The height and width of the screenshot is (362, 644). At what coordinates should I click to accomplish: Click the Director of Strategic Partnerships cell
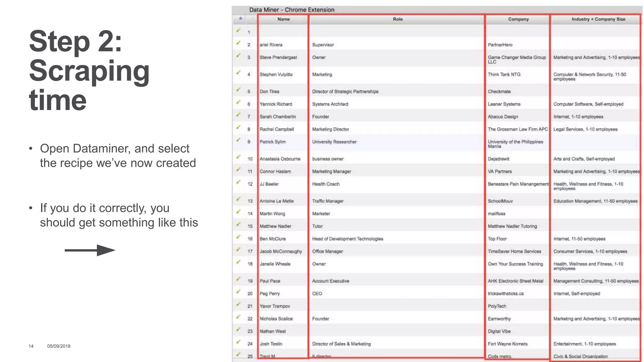pos(345,91)
